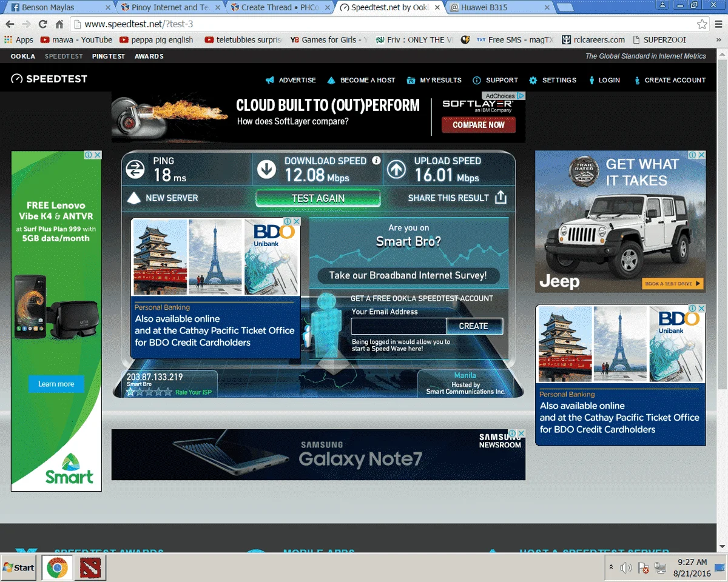
Task: Open the peppa pig english bookmark
Action: point(157,40)
